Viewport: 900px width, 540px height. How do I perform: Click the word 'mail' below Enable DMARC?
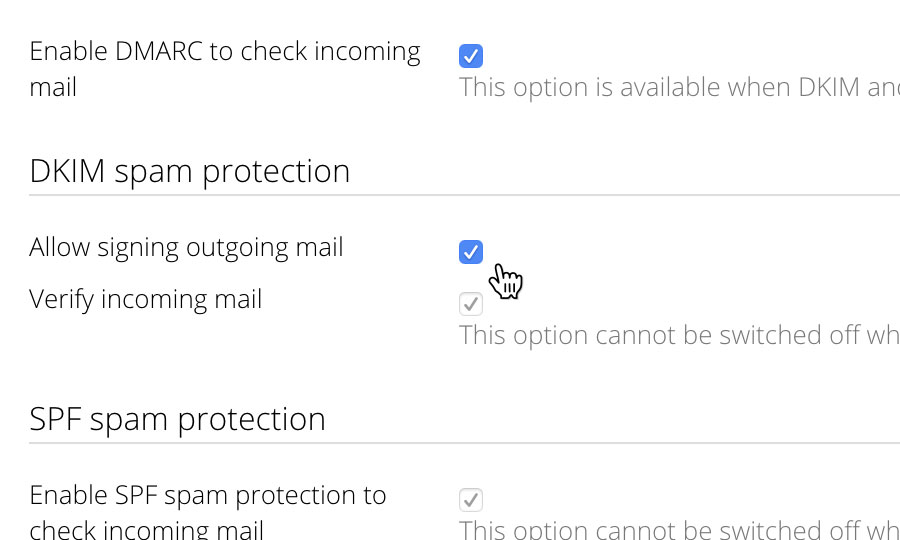coord(53,88)
